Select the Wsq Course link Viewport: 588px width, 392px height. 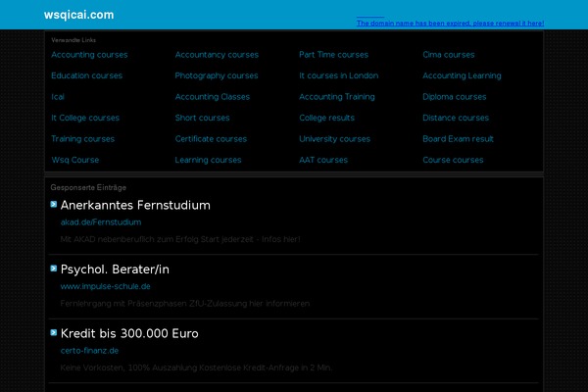pos(75,160)
